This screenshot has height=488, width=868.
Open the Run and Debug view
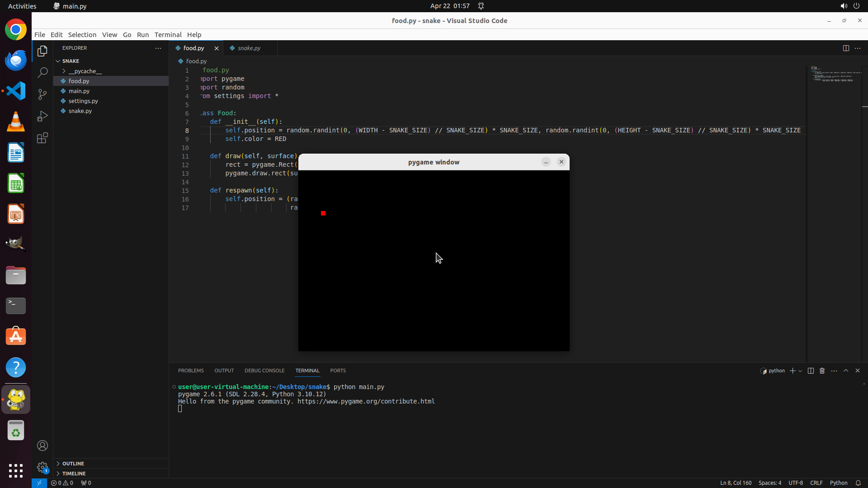coord(42,116)
